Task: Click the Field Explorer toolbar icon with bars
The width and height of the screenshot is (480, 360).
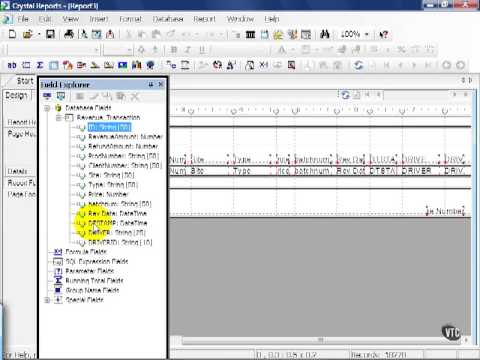Action: pos(250,34)
